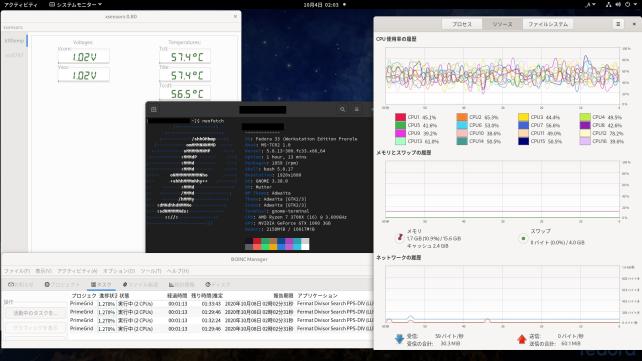Viewport: 642px width, 361px height.
Task: Switch to ディスク tab in BOINC Manager
Action: point(218,284)
